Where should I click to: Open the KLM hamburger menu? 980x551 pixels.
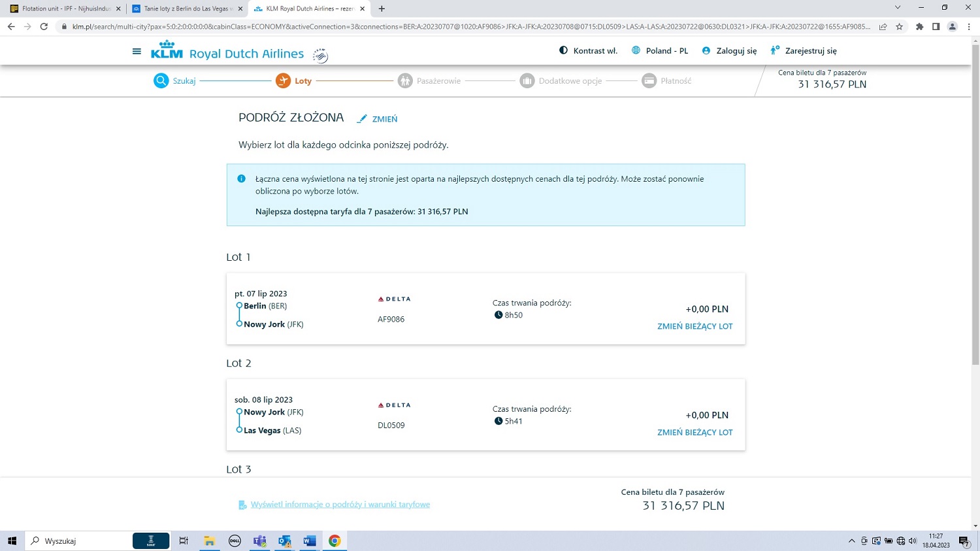click(137, 51)
